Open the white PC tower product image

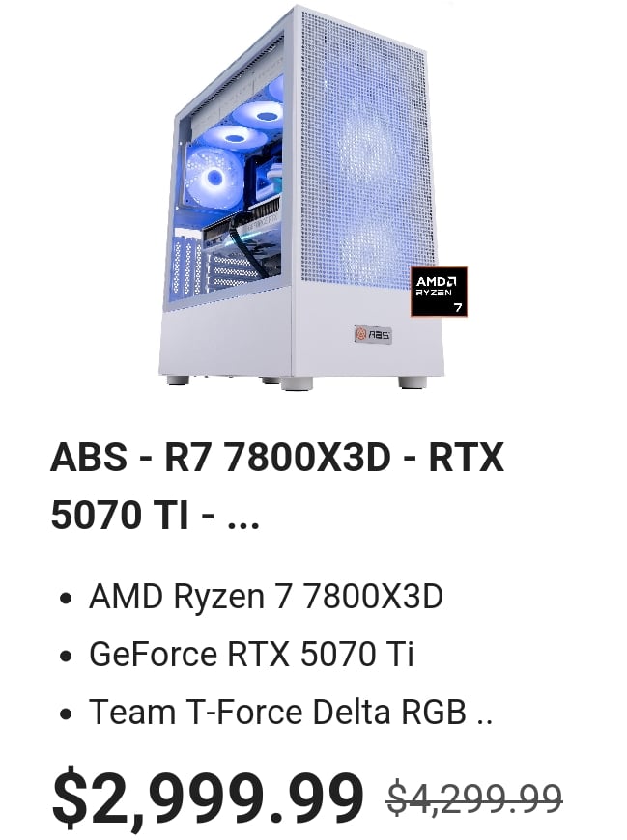click(x=302, y=198)
